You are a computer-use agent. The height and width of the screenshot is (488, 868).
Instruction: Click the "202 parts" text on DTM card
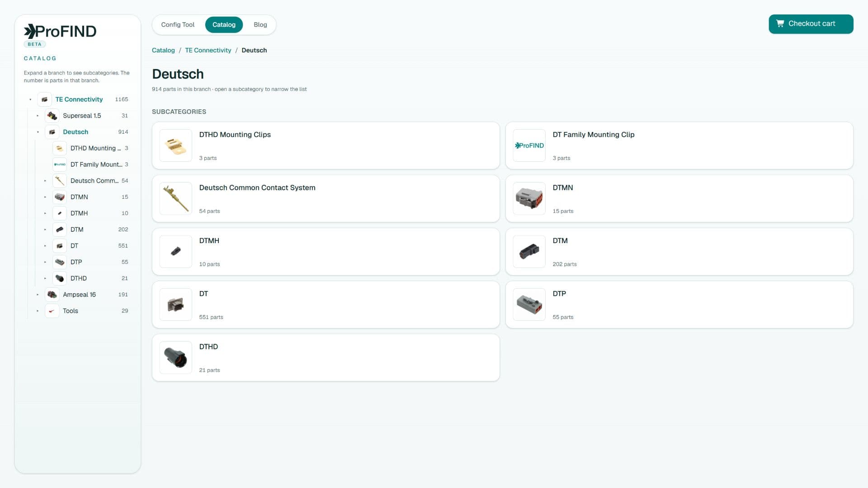click(x=565, y=264)
